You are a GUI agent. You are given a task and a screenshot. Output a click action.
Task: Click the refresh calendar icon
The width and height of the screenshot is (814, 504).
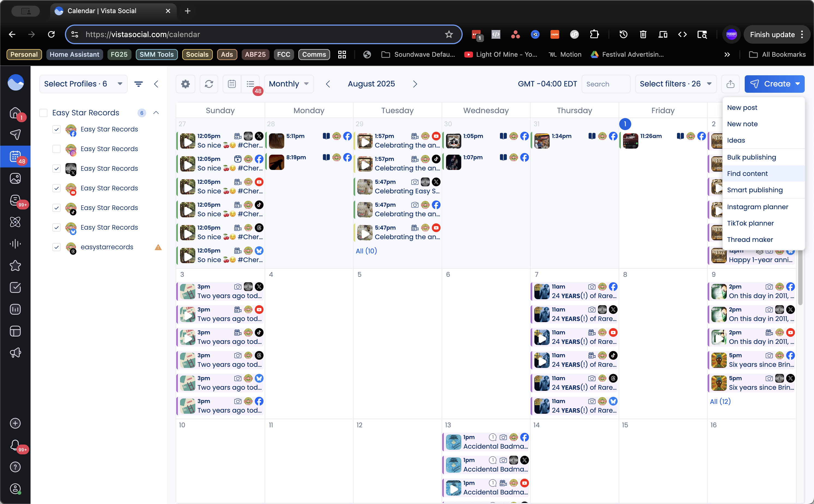click(x=209, y=84)
